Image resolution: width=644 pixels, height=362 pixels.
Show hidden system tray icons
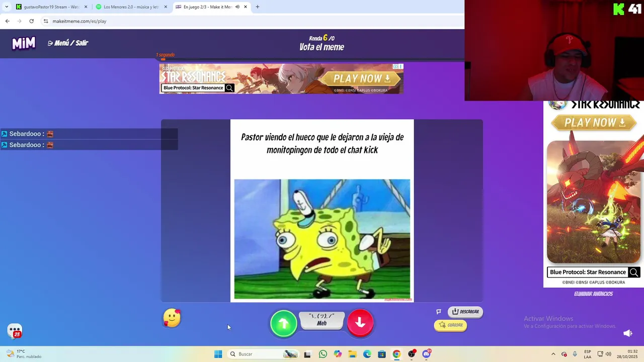click(553, 354)
